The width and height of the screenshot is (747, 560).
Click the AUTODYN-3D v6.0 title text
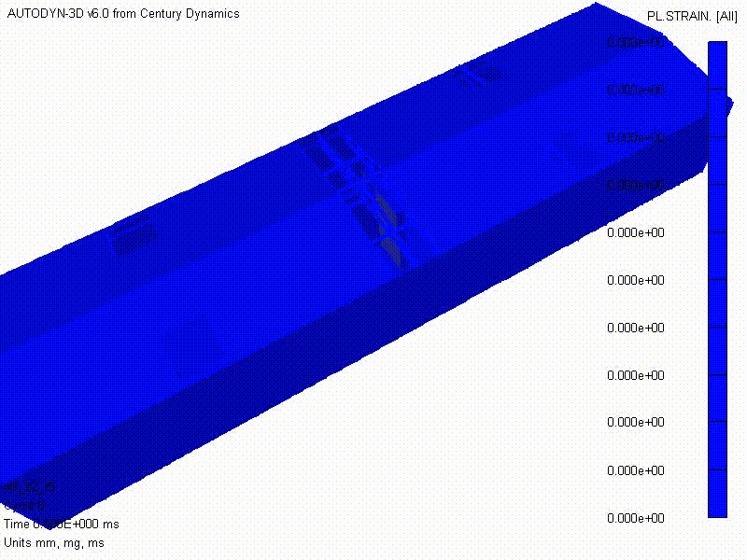pos(122,13)
